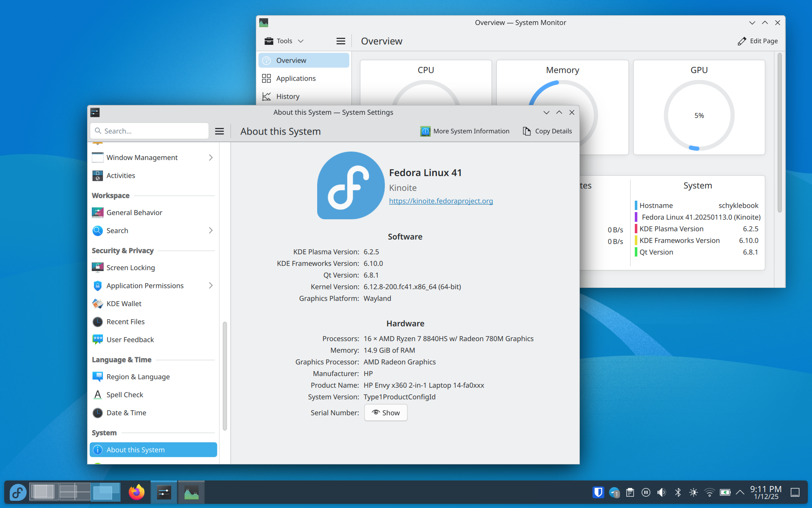The image size is (812, 508).
Task: Click the GPU usage gauge
Action: coord(699,116)
